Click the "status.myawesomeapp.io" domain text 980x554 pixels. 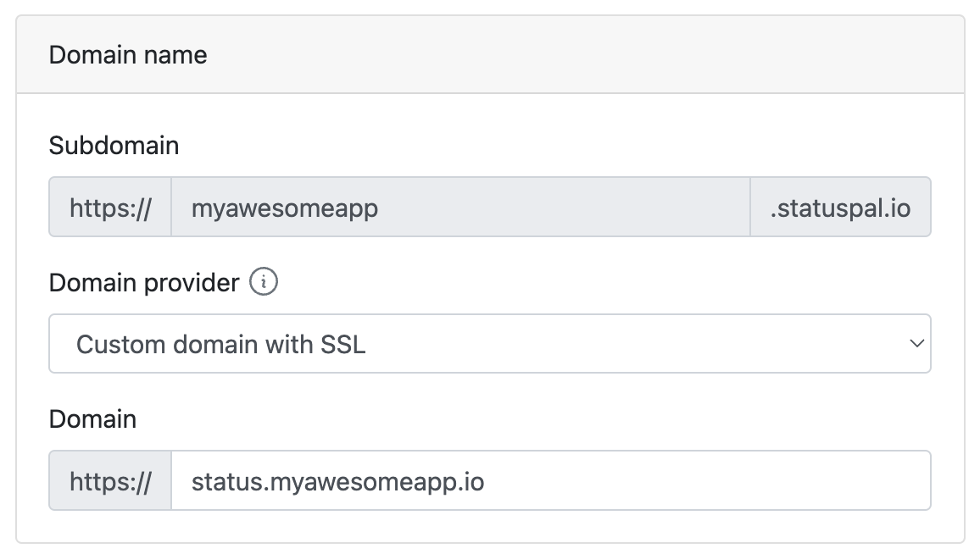coord(337,481)
